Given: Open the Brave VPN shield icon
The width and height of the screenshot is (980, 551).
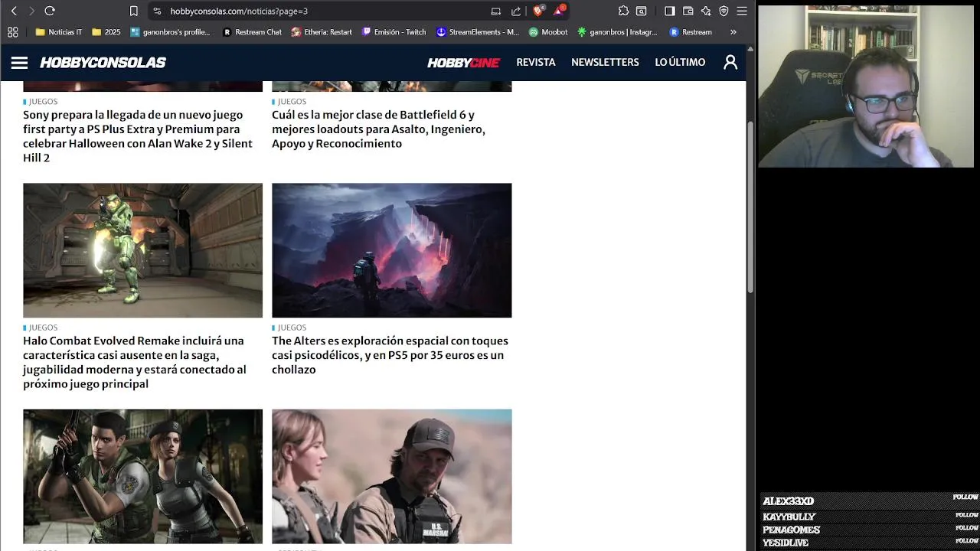Looking at the screenshot, I should pyautogui.click(x=724, y=11).
